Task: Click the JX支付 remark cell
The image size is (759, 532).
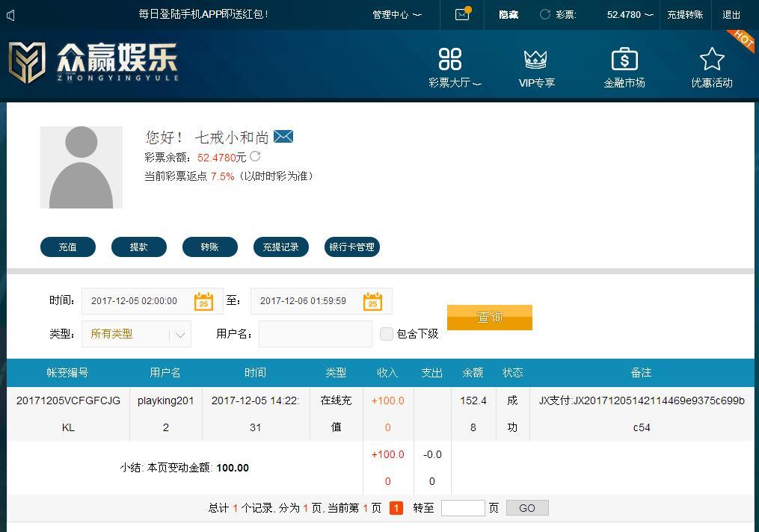Action: (x=642, y=414)
